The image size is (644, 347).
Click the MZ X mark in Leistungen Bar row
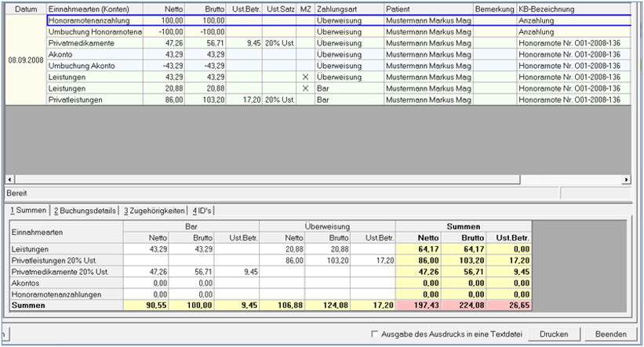click(x=305, y=89)
